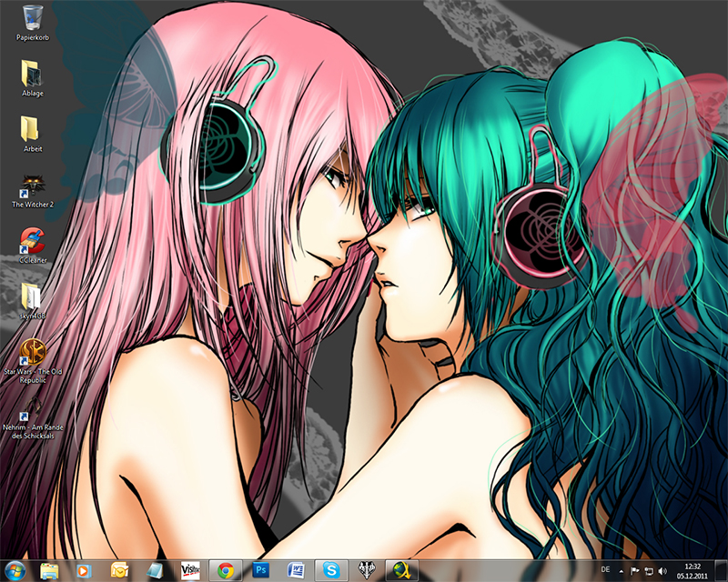Switch to the globe app in taskbar
This screenshot has height=582, width=728.
[401, 570]
